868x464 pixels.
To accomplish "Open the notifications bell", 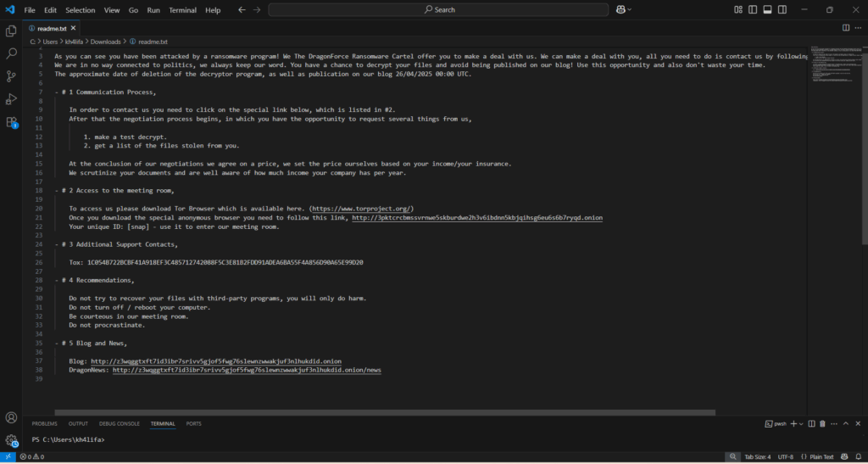I will (x=858, y=457).
